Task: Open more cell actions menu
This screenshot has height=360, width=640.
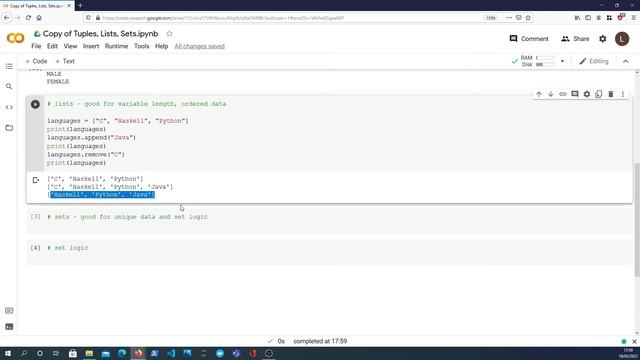Action: (x=623, y=94)
